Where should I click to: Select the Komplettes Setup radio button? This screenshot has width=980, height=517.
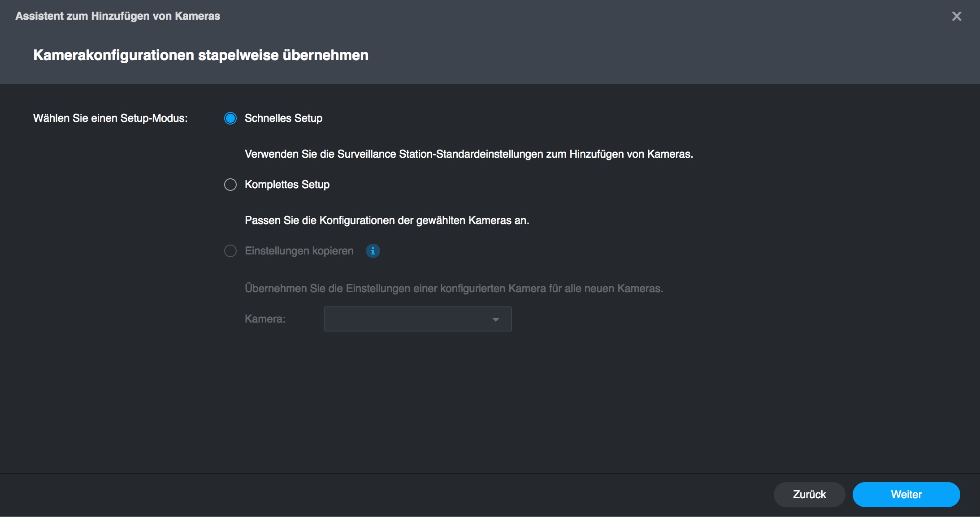tap(230, 185)
